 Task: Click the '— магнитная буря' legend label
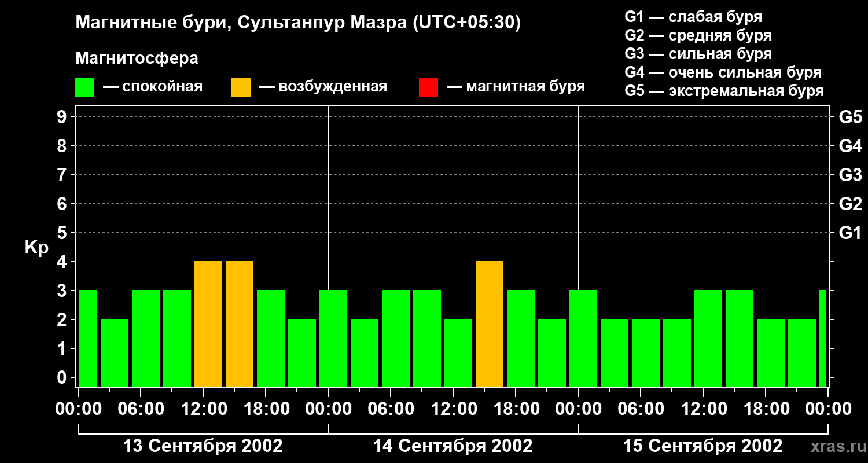[x=516, y=87]
